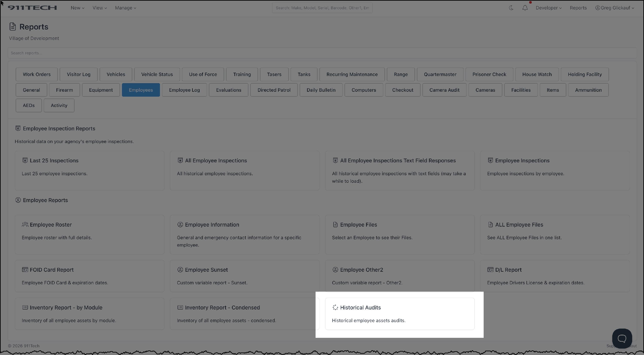
Task: Open notifications bell icon
Action: click(x=525, y=8)
